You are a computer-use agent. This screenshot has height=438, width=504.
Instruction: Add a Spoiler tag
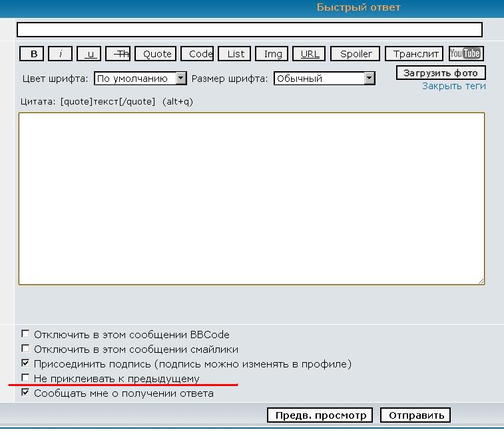pyautogui.click(x=356, y=54)
